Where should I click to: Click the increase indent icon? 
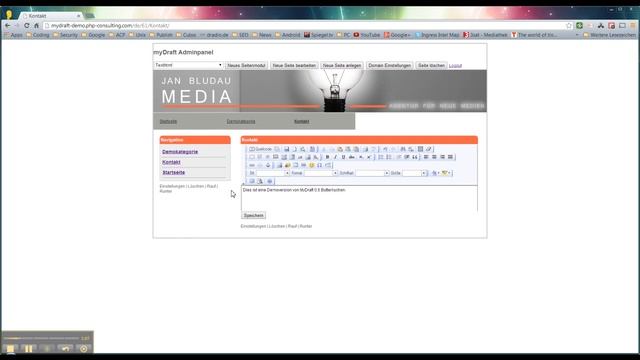coord(407,157)
